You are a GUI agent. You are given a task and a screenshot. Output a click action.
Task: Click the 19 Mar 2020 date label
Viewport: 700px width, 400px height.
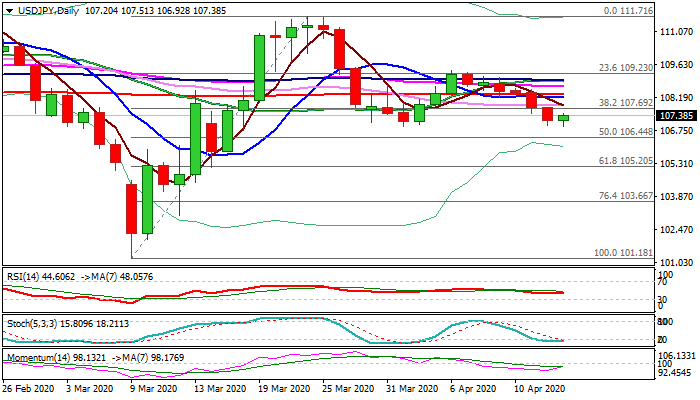284,389
